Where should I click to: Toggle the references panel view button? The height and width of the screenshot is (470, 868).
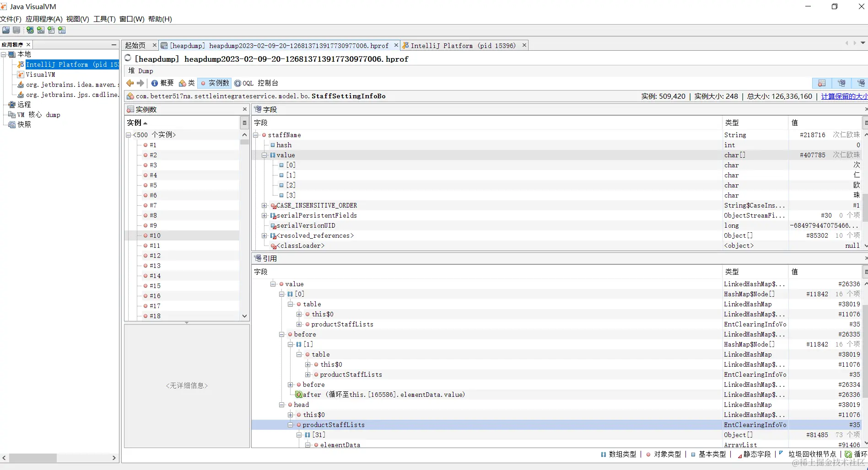(x=860, y=83)
